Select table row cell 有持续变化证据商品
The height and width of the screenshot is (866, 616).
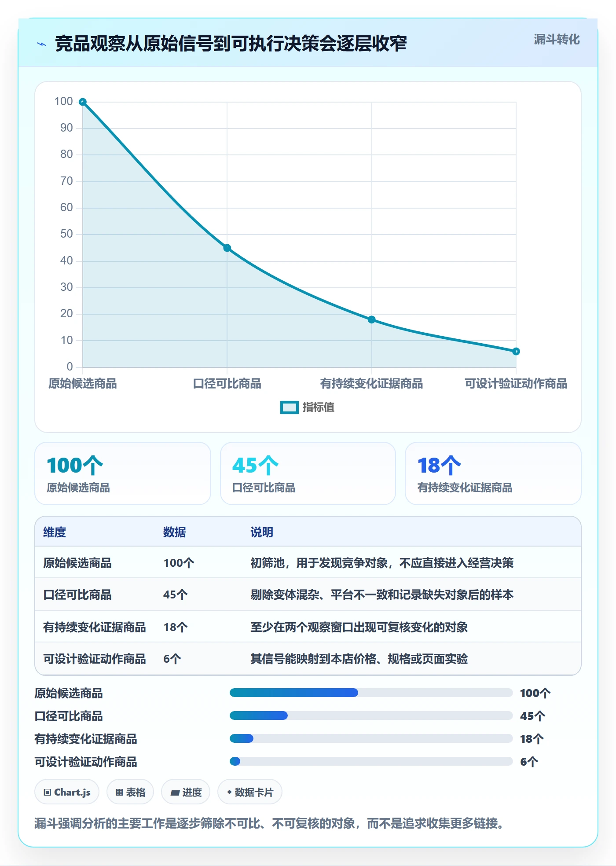(95, 627)
